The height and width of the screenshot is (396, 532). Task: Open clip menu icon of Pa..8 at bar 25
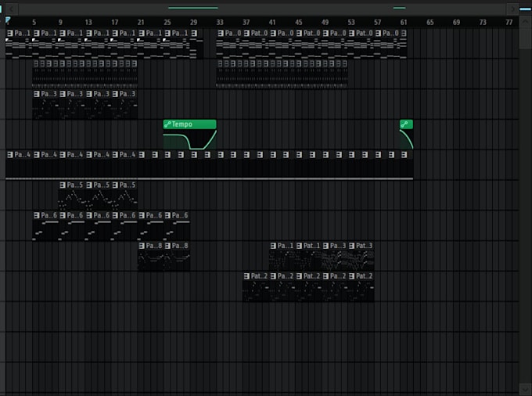[167, 246]
